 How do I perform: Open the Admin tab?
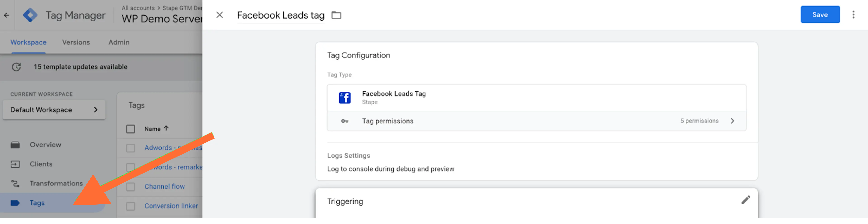(x=119, y=42)
